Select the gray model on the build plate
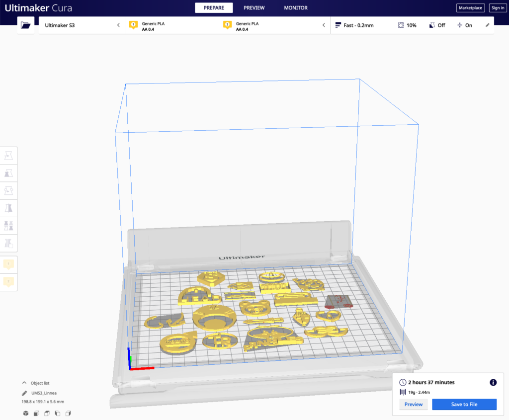509x420 pixels. point(339,302)
